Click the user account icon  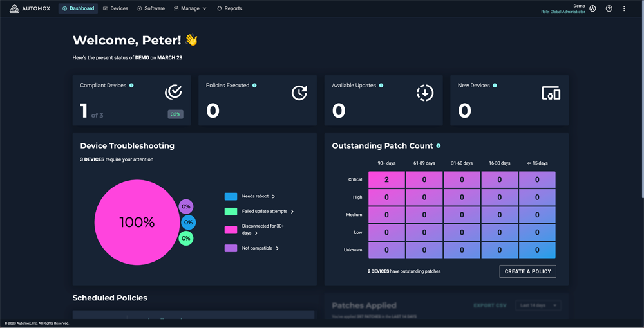pos(592,8)
